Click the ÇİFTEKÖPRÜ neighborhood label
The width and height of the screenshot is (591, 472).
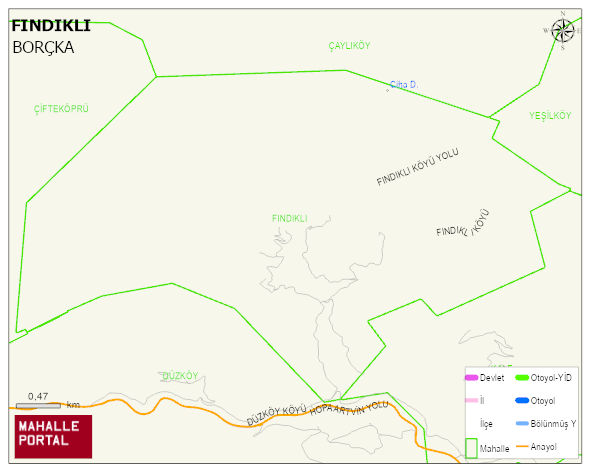pos(61,109)
